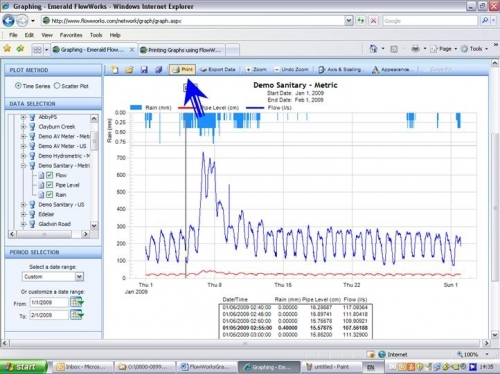The width and height of the screenshot is (500, 374).
Task: Open Appearance settings
Action: point(391,70)
